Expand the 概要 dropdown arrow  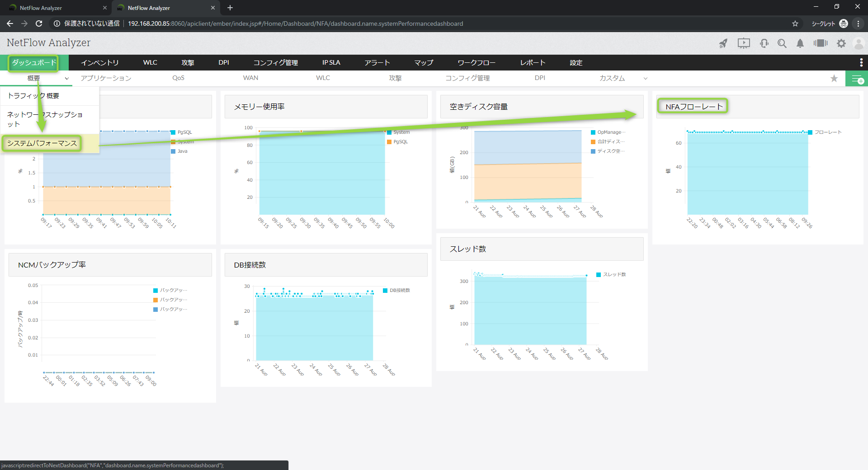click(67, 79)
